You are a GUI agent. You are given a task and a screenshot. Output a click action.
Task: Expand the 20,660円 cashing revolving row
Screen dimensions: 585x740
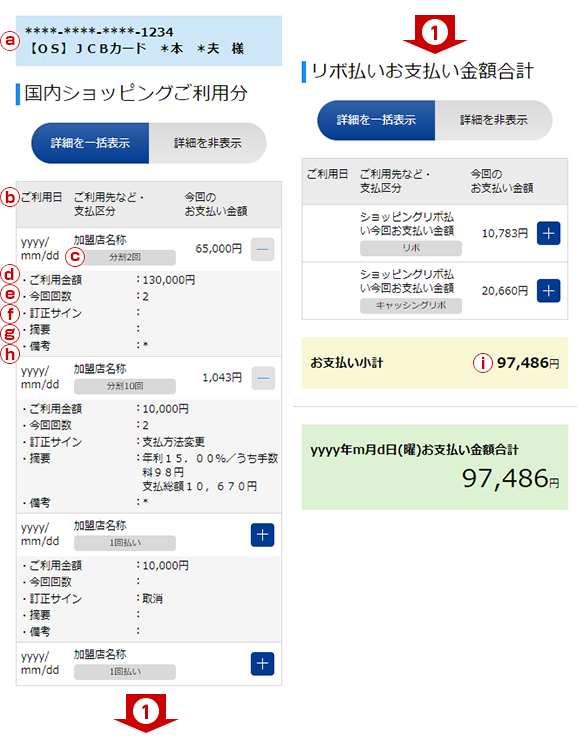pyautogui.click(x=548, y=291)
